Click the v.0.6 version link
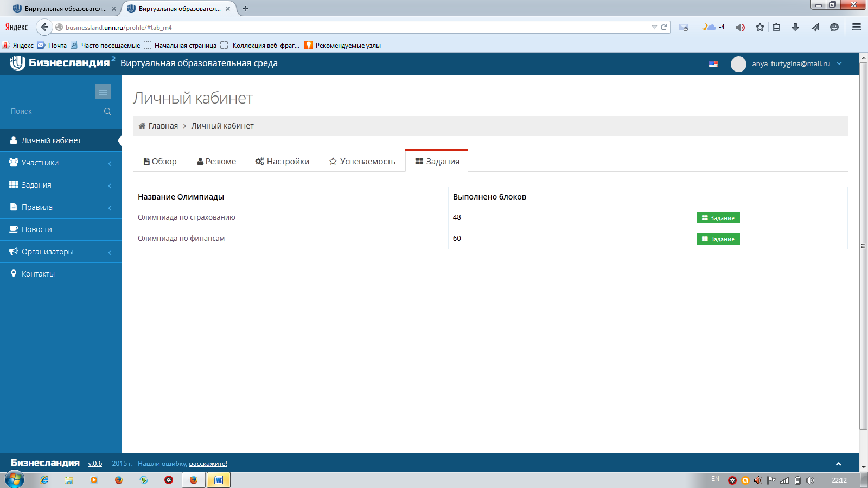 click(95, 464)
